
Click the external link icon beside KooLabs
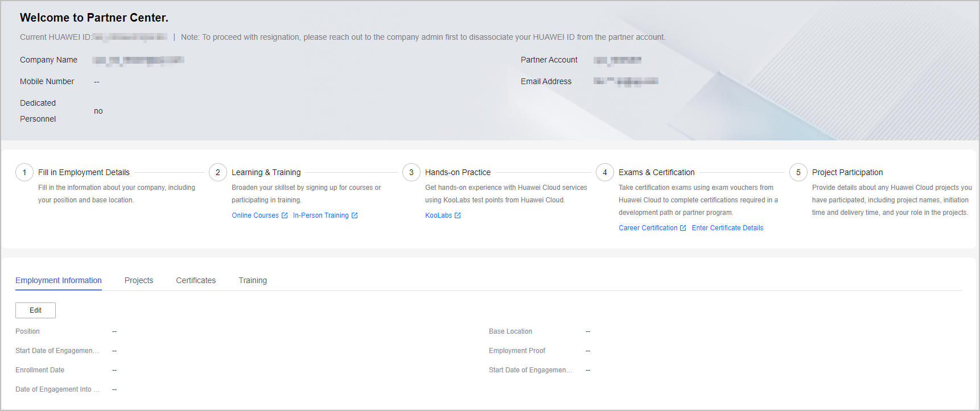click(458, 215)
